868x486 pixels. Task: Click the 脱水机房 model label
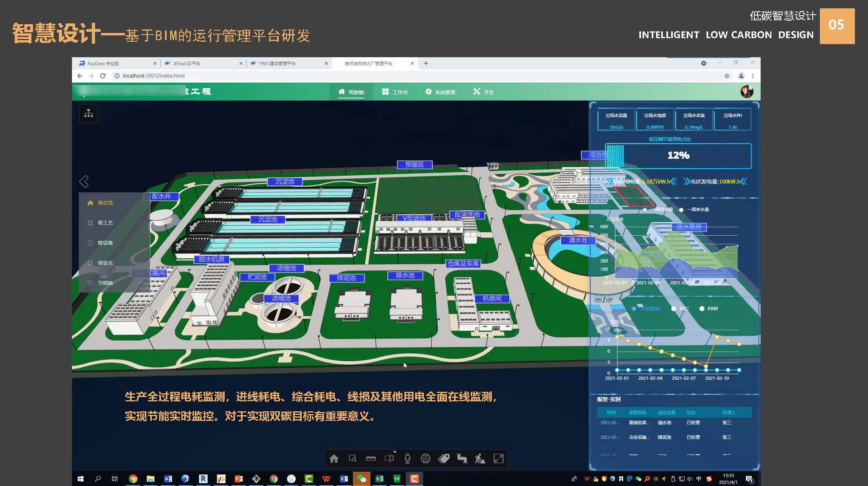(x=212, y=259)
